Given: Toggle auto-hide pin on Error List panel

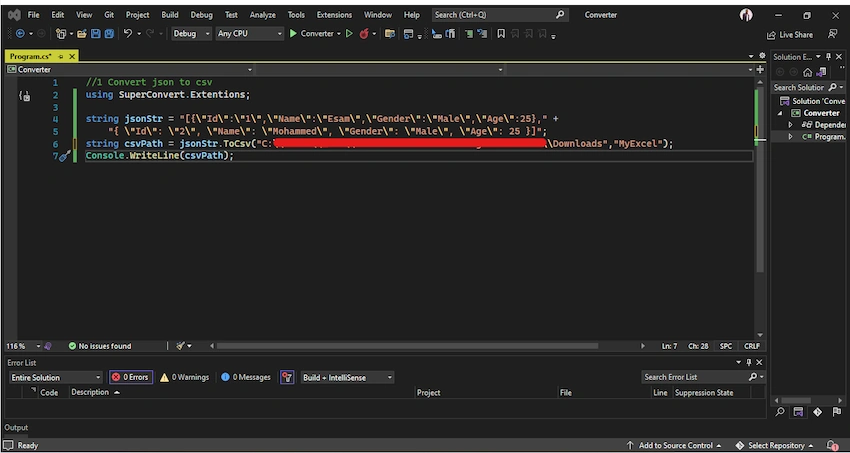Looking at the screenshot, I should point(749,363).
